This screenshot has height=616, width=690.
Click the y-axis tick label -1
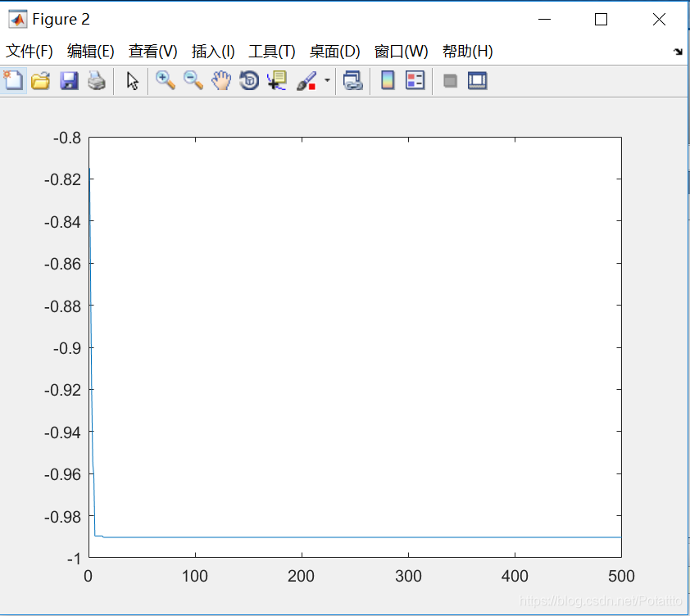pyautogui.click(x=74, y=559)
